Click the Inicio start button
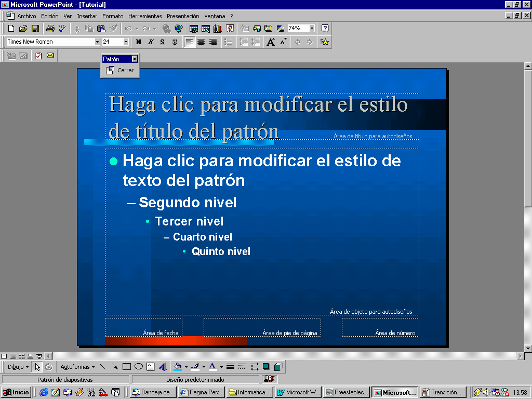 coord(16,392)
